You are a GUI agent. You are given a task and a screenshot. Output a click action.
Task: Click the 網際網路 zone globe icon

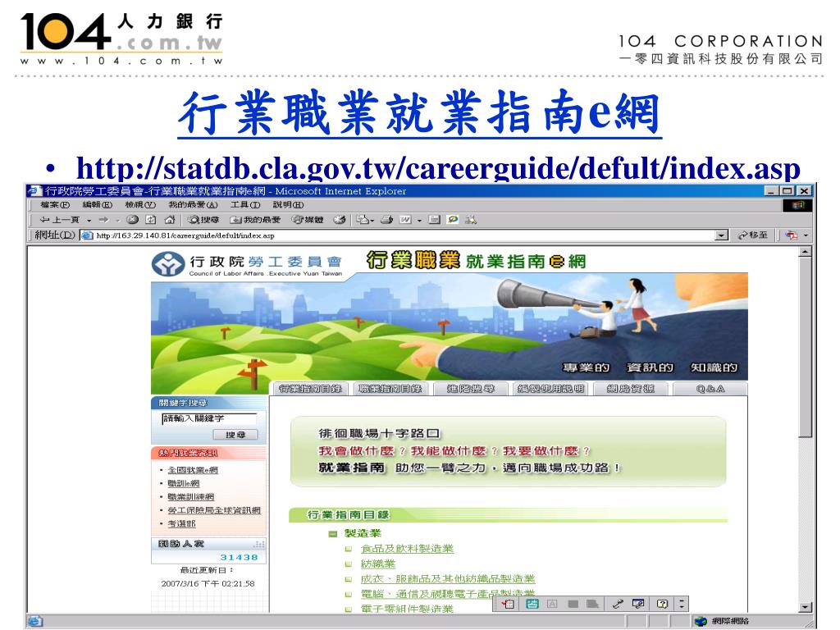click(x=701, y=622)
